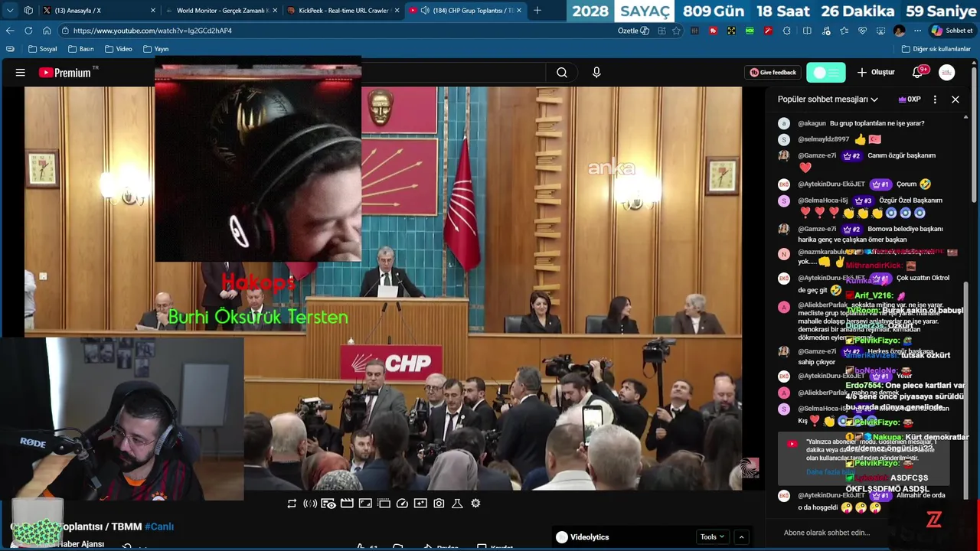Close the live chat panel

click(955, 99)
